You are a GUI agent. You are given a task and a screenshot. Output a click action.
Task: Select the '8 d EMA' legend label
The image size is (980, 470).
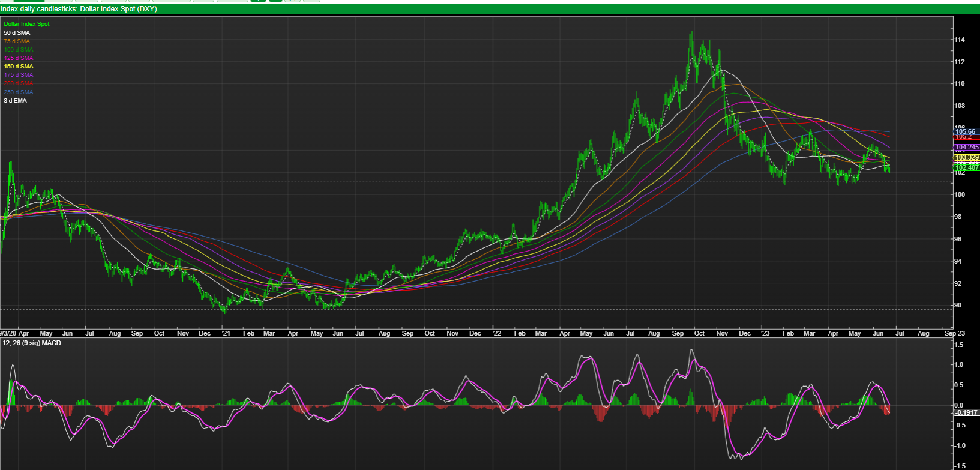click(16, 101)
